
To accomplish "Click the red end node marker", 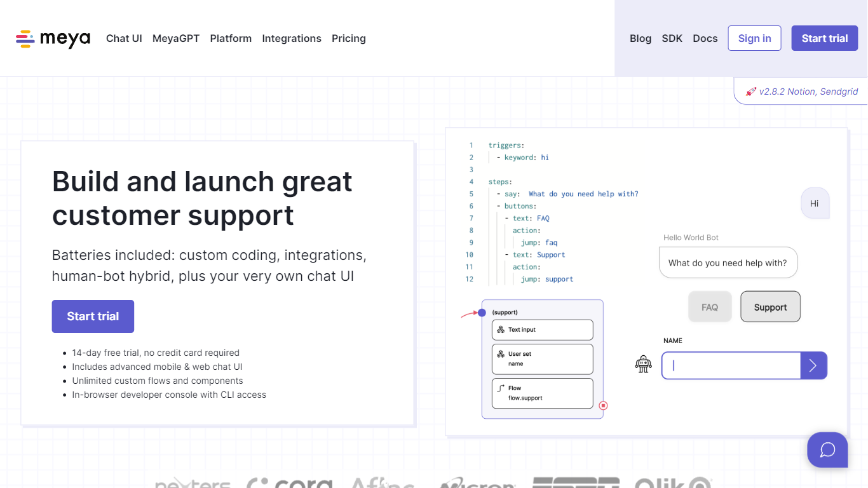I will click(603, 405).
